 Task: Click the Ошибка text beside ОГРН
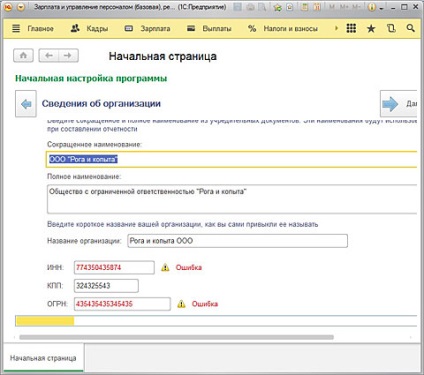coord(205,304)
